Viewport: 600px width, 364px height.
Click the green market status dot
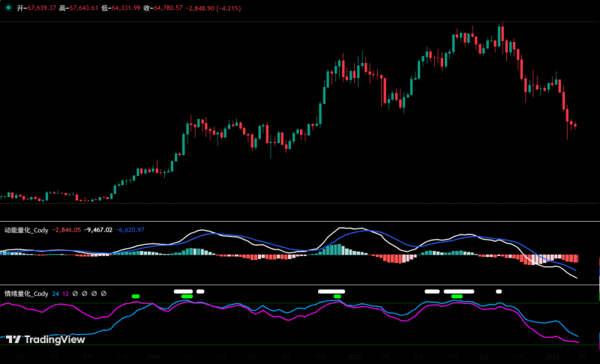(7, 7)
